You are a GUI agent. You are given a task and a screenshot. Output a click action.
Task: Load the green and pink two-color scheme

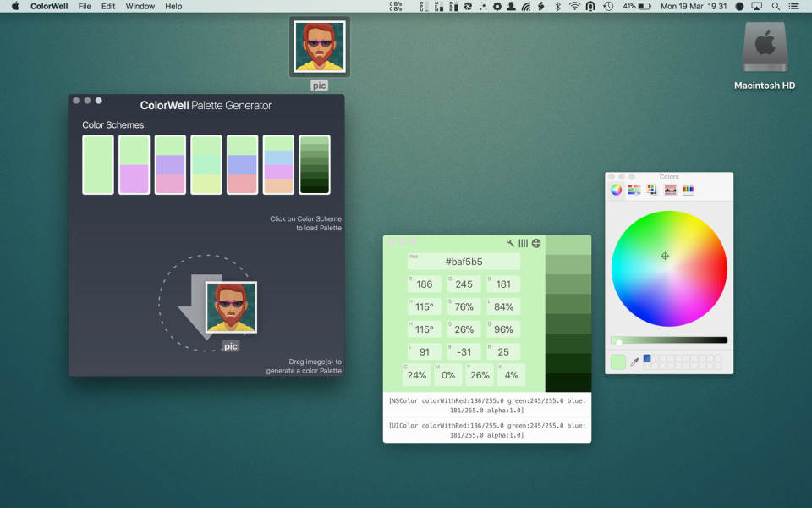coord(134,165)
